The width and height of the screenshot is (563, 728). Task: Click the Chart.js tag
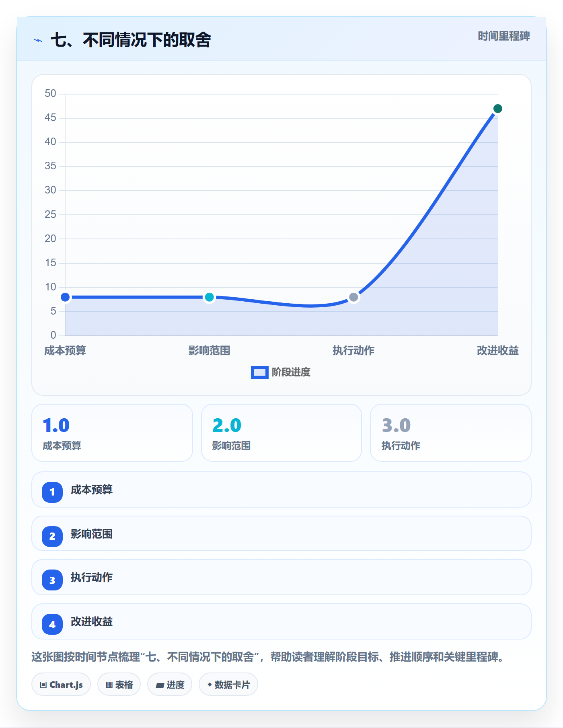pos(61,685)
